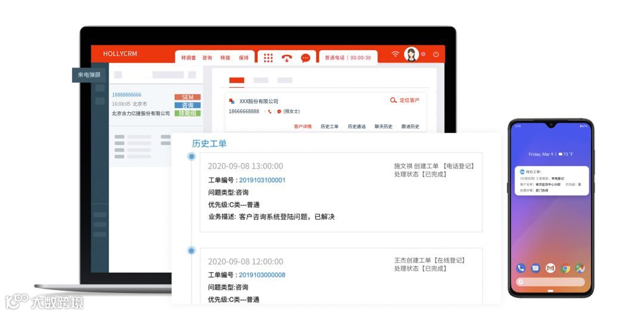The width and height of the screenshot is (644, 314).
Task: Click the SEM tag on caller entry
Action: [x=187, y=97]
